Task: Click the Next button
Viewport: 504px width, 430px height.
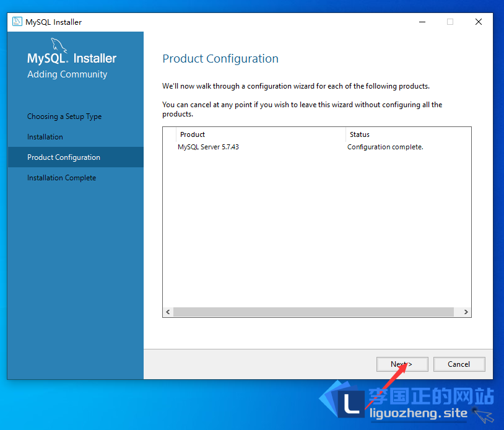Action: pyautogui.click(x=402, y=364)
